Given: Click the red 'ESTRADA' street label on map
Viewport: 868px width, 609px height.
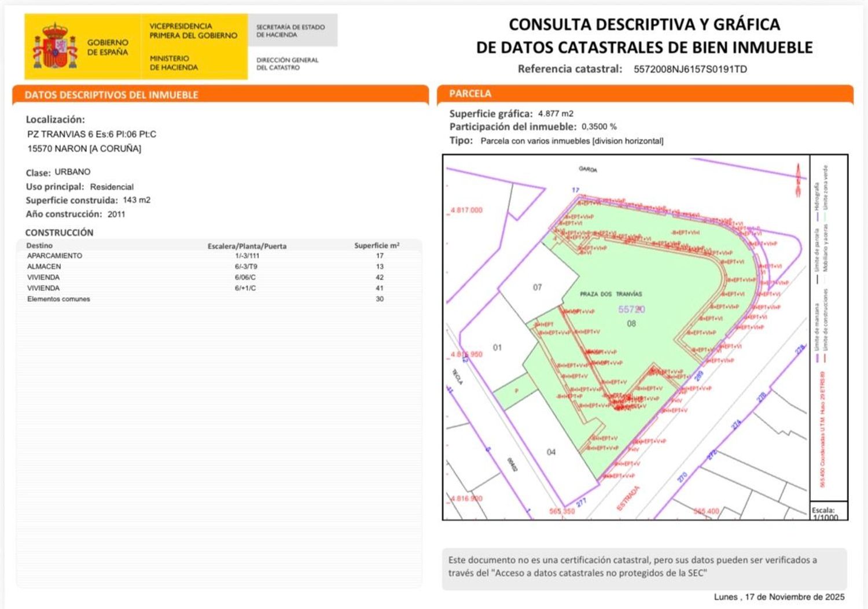Looking at the screenshot, I should tap(628, 498).
